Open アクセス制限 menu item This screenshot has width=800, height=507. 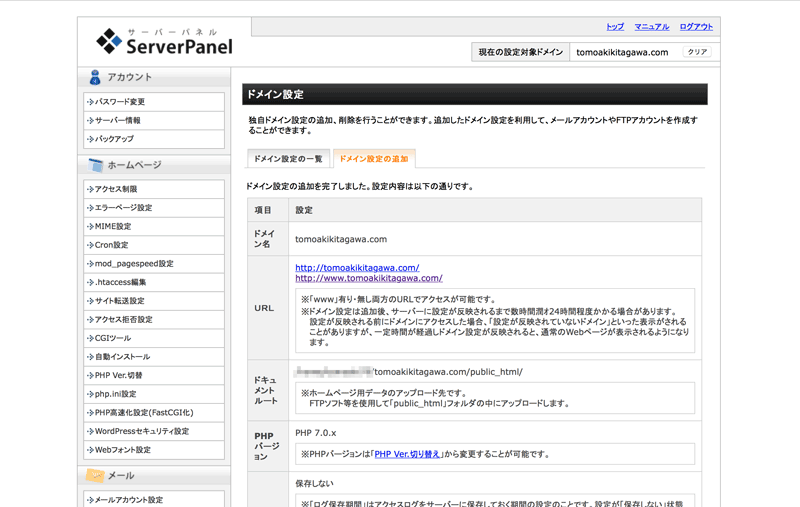pyautogui.click(x=154, y=189)
